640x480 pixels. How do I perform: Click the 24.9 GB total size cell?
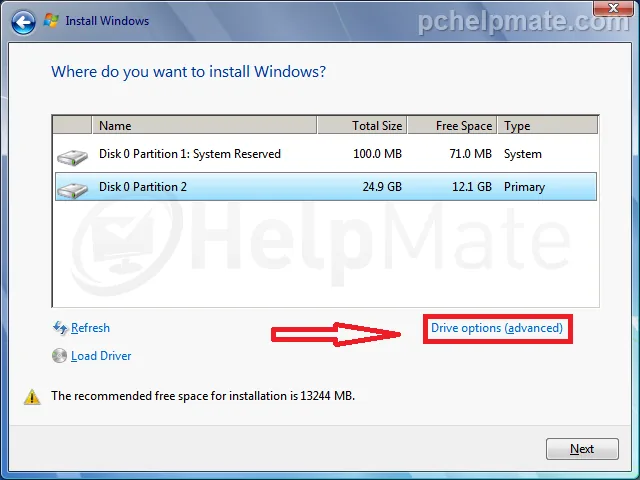(382, 187)
